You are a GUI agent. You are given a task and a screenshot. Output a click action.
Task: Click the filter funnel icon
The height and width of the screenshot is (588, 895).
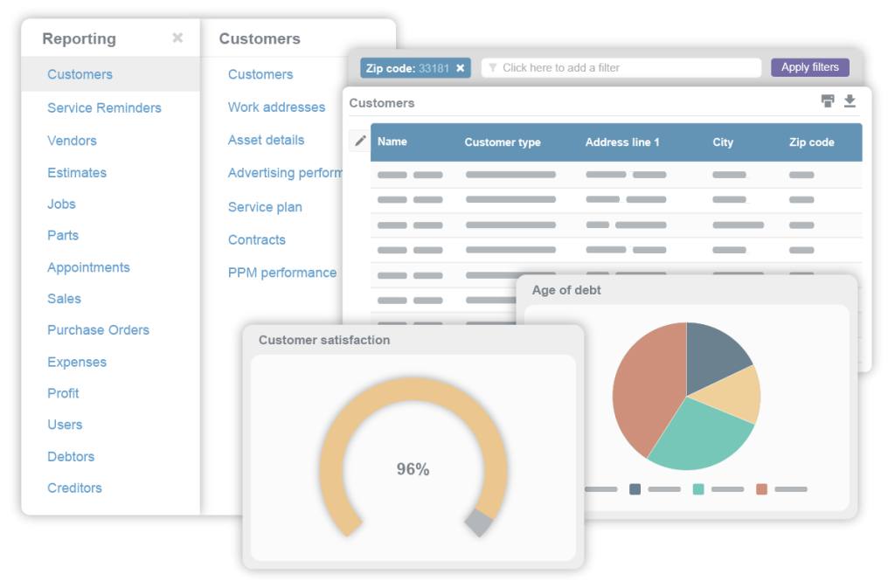[x=491, y=67]
